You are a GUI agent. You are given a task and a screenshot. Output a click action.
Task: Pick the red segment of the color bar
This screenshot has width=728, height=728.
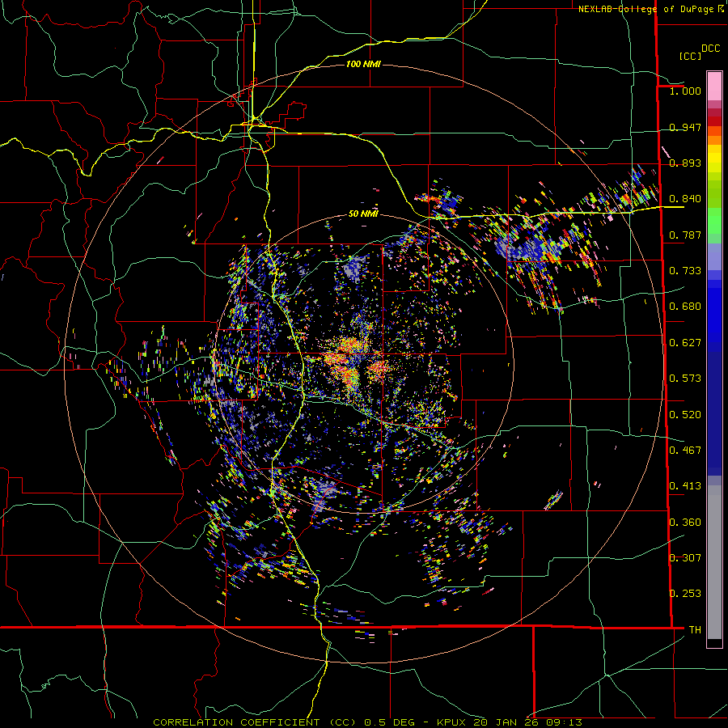(x=714, y=121)
